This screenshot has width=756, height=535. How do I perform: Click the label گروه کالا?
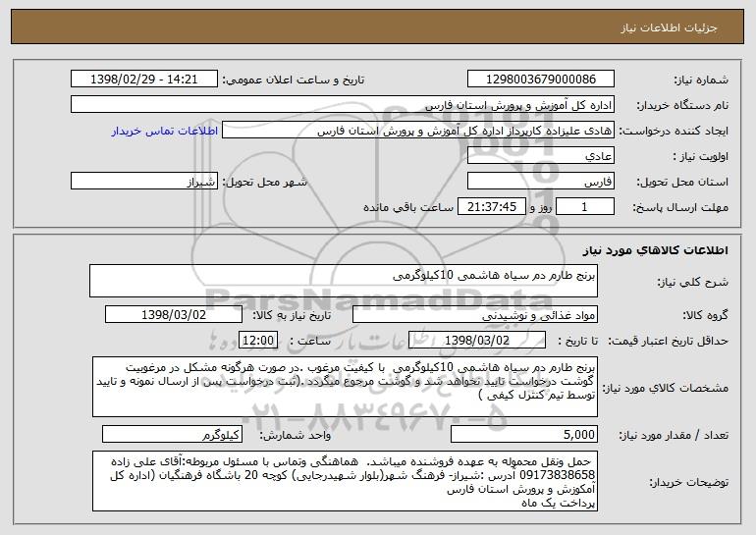point(705,315)
